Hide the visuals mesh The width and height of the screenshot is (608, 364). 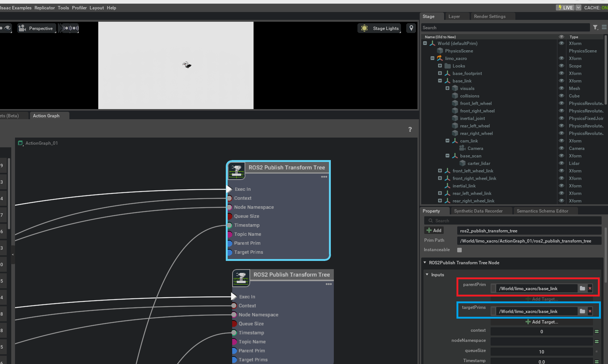click(x=561, y=88)
